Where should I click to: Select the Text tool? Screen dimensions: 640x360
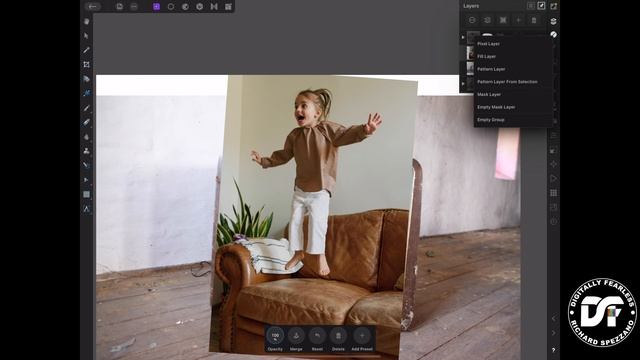[87, 209]
